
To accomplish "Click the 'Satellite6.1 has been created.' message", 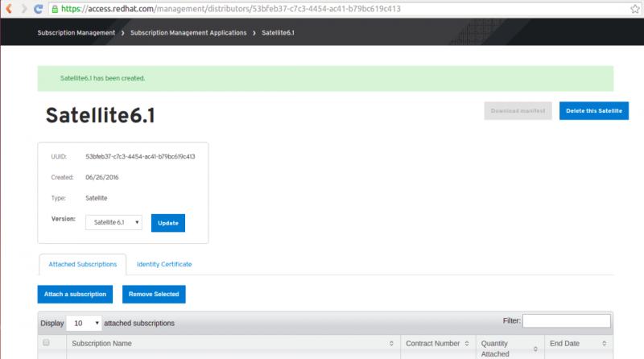I will [x=103, y=78].
